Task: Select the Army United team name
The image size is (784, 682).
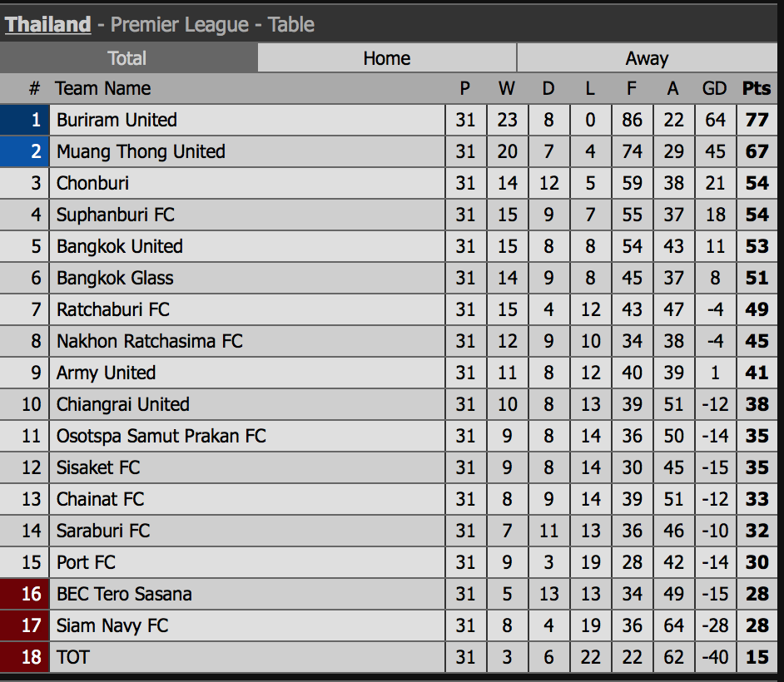Action: [x=106, y=373]
